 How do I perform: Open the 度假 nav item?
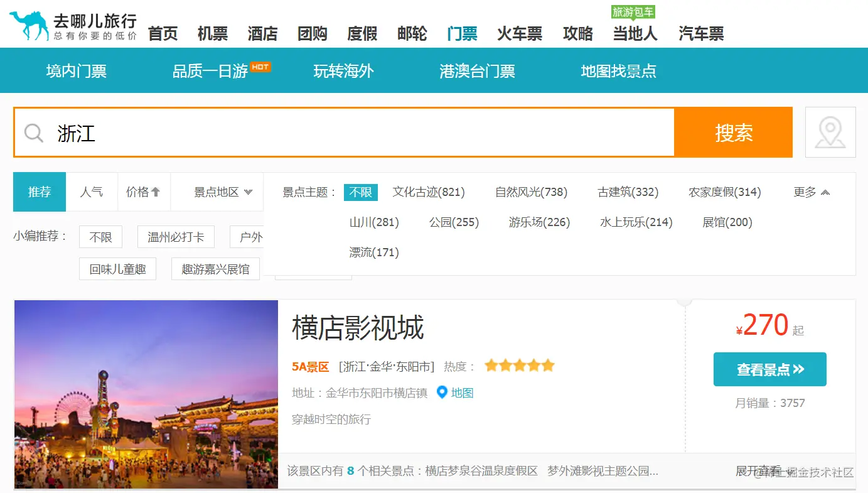point(362,34)
